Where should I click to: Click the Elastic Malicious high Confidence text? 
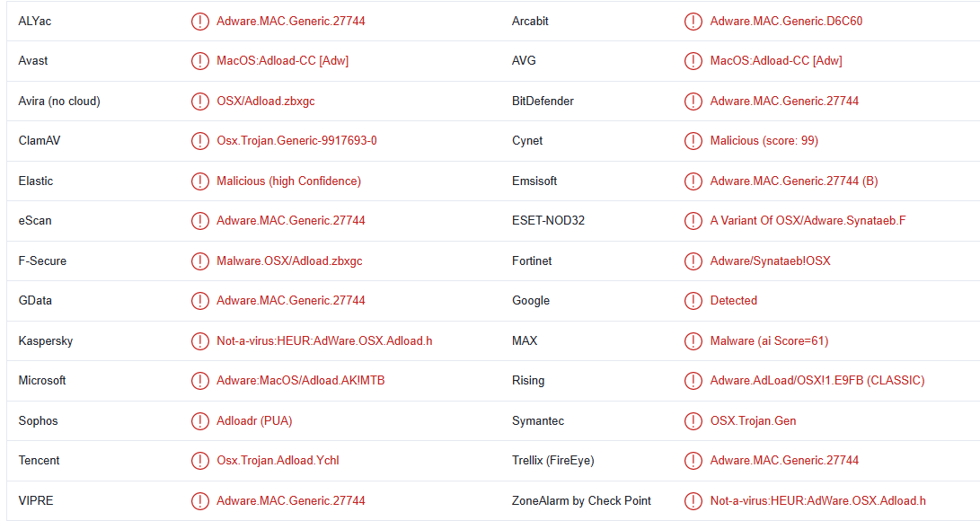pos(288,181)
